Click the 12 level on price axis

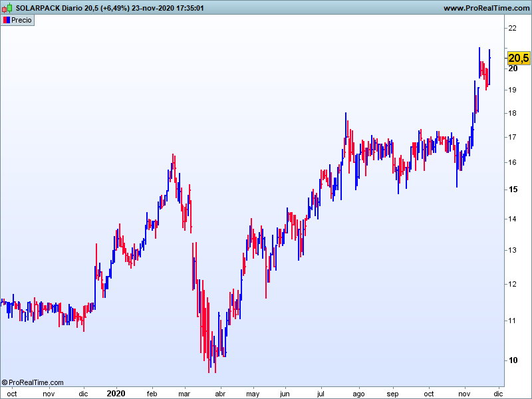point(513,285)
